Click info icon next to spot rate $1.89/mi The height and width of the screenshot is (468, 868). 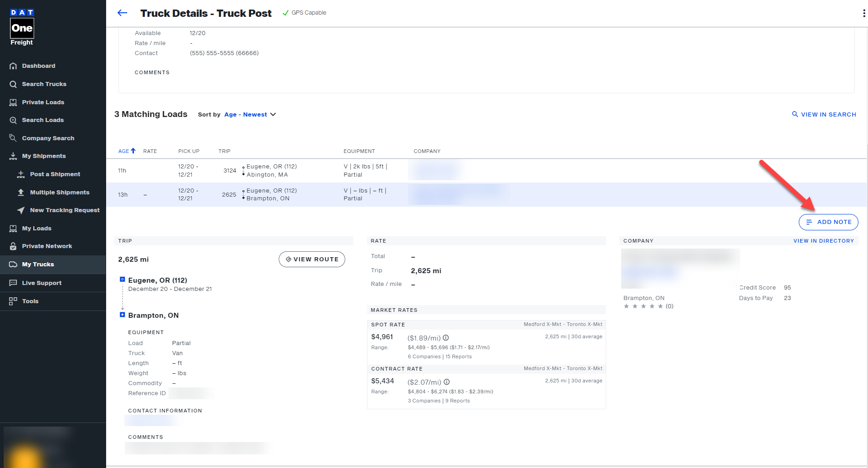[x=446, y=338]
